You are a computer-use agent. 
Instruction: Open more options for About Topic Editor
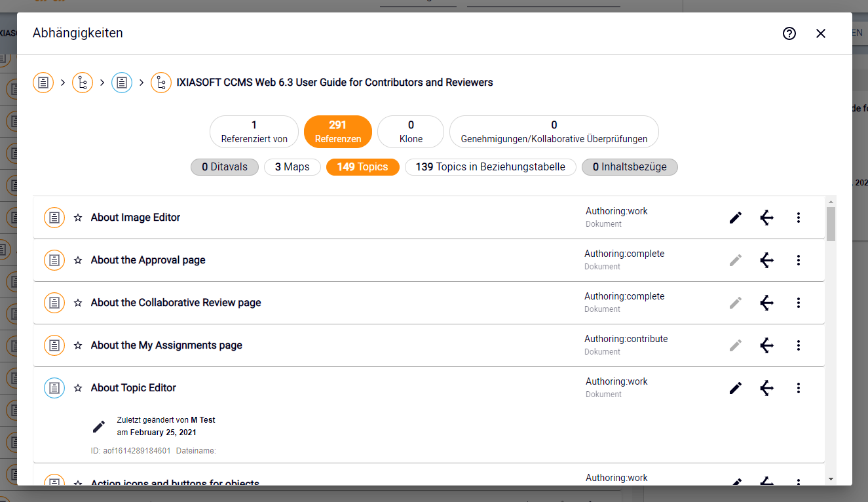point(799,388)
